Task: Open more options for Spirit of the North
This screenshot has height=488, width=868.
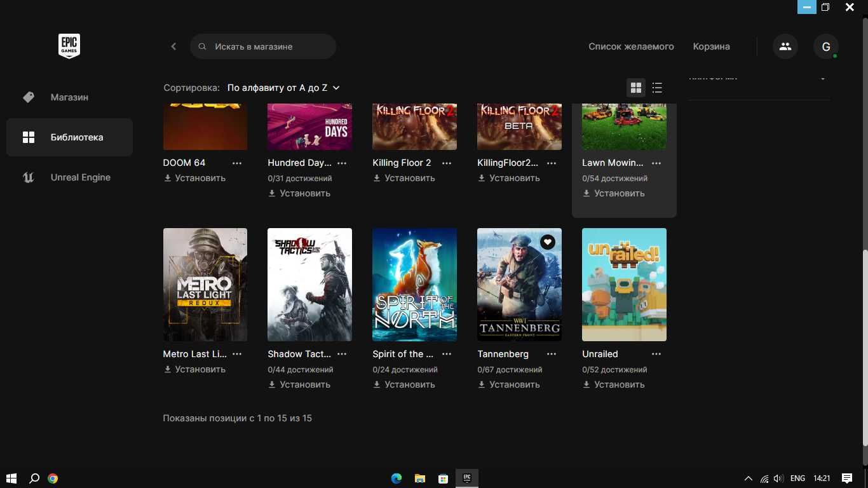Action: 447,354
